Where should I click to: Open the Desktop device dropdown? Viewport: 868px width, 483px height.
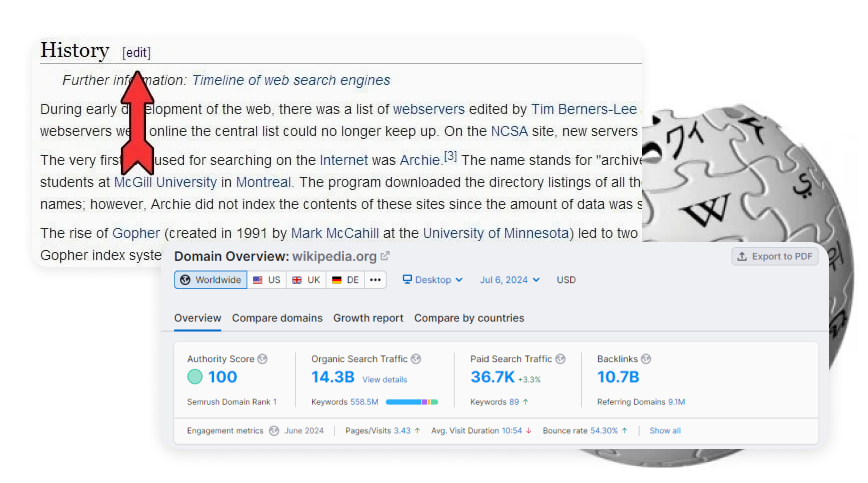point(432,280)
